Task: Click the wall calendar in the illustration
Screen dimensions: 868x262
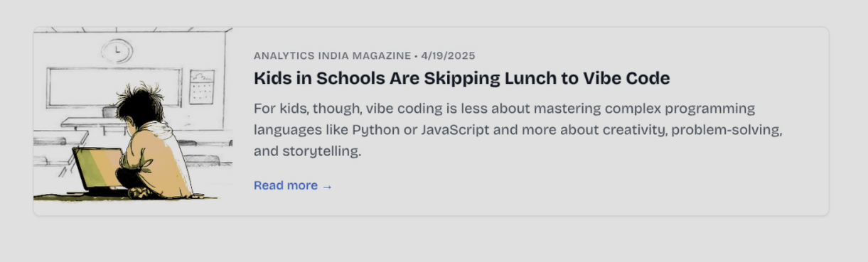Action: click(x=202, y=87)
